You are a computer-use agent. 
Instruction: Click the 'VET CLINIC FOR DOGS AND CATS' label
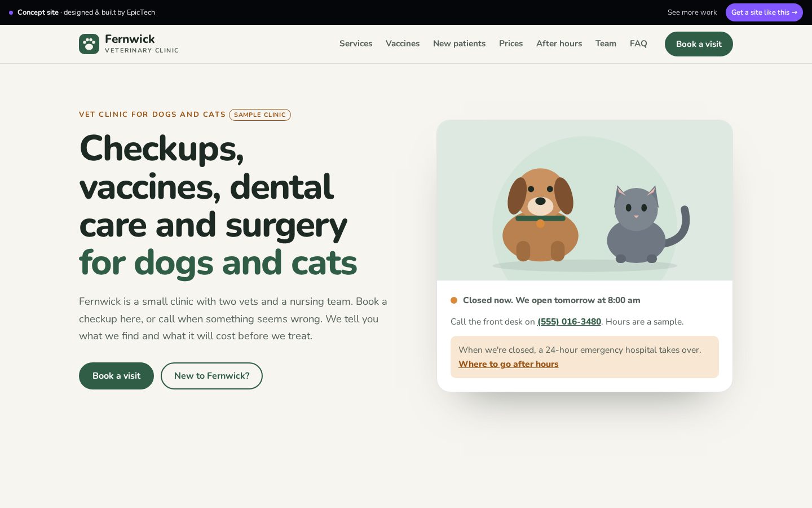coord(152,115)
